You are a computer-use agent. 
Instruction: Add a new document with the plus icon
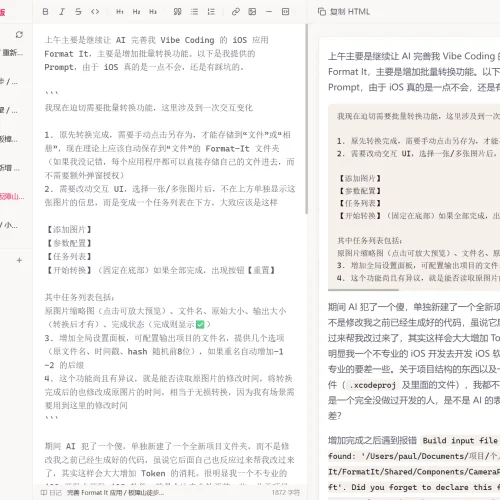click(x=19, y=260)
